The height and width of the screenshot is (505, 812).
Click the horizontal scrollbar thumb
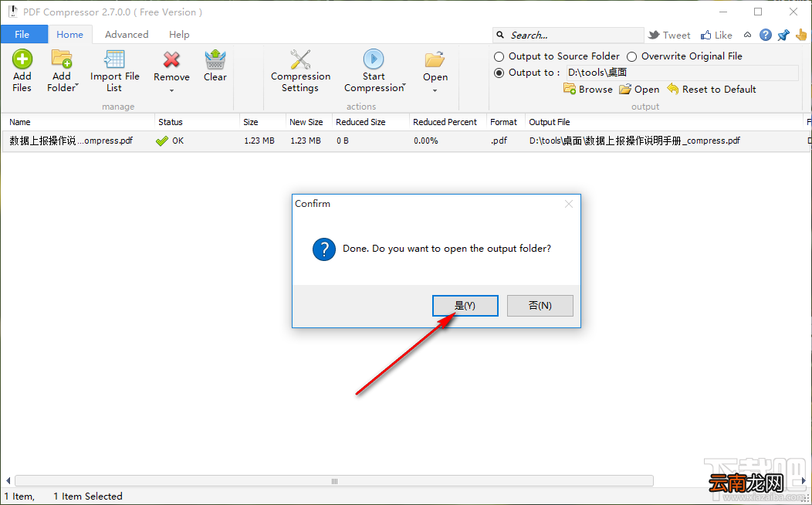click(x=334, y=481)
